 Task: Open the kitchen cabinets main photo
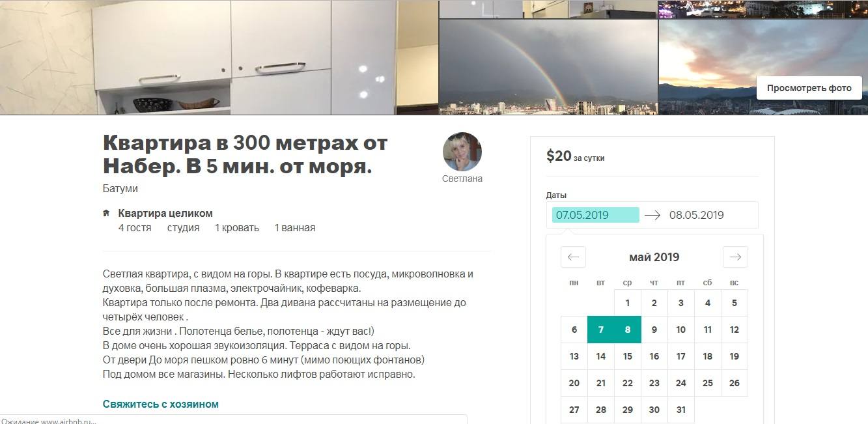[x=219, y=57]
